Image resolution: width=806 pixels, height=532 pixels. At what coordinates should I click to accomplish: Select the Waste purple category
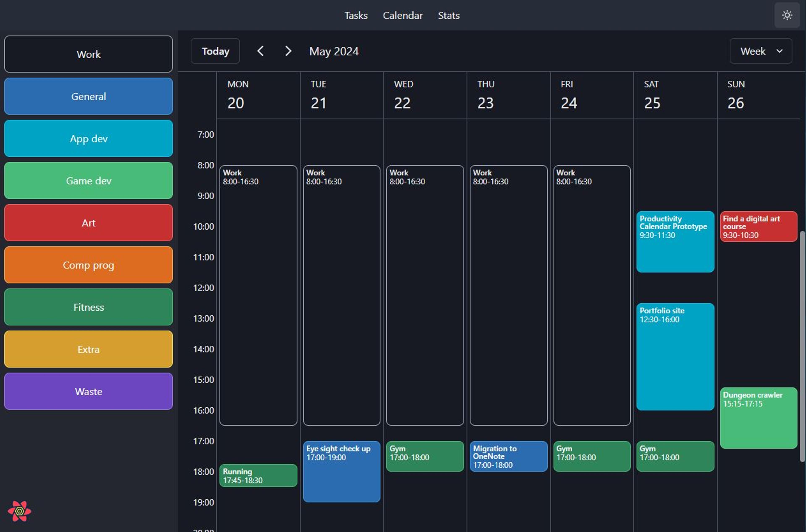point(89,392)
